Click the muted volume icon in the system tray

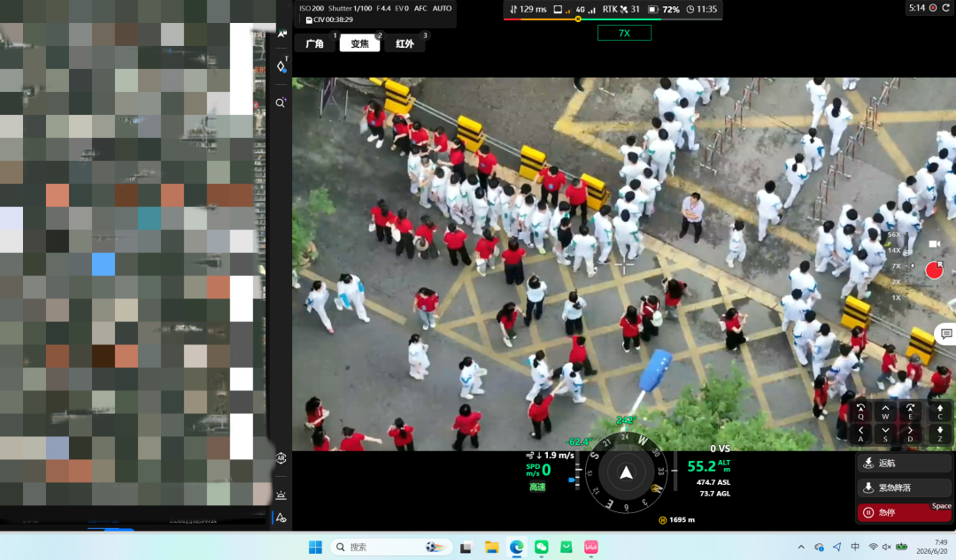point(887,548)
